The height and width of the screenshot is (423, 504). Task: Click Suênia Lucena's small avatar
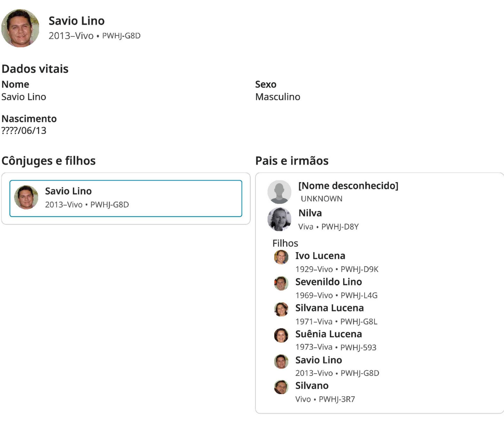(281, 335)
